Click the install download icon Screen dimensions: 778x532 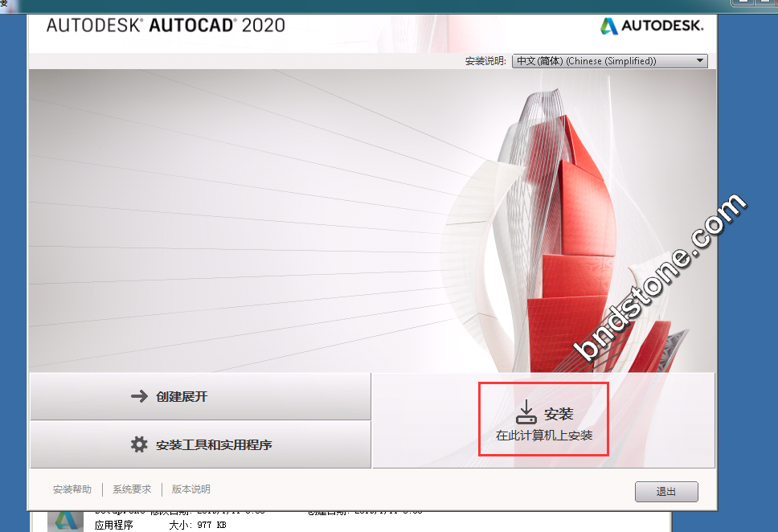tap(526, 412)
